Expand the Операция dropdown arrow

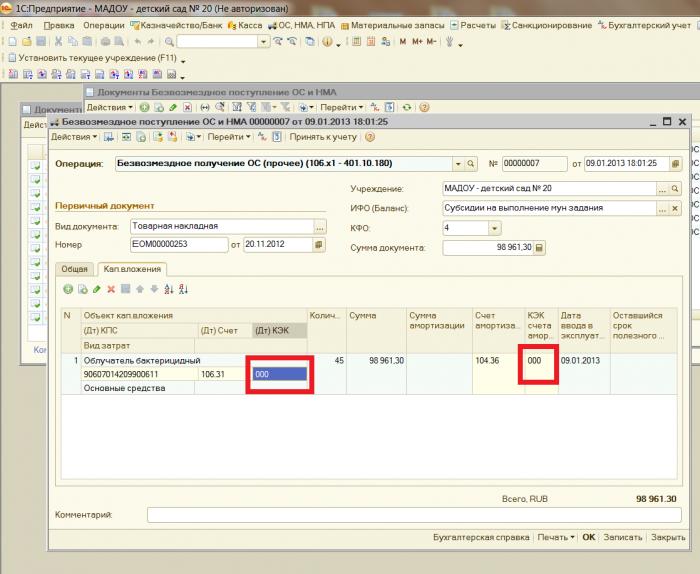458,164
